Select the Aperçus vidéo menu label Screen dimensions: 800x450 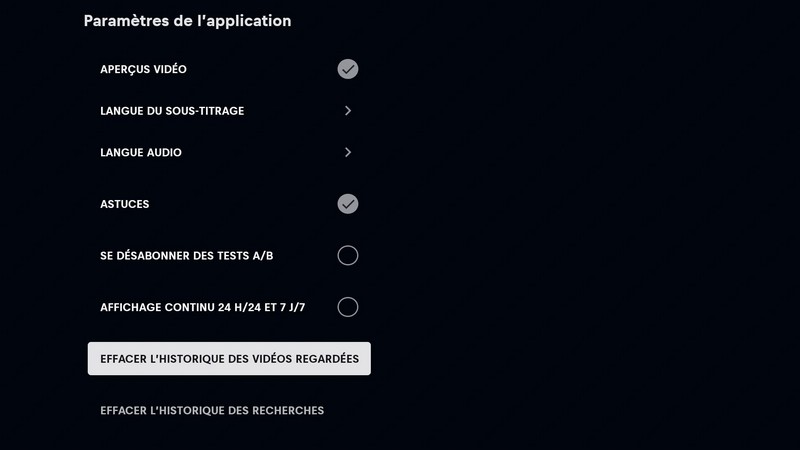[x=143, y=69]
